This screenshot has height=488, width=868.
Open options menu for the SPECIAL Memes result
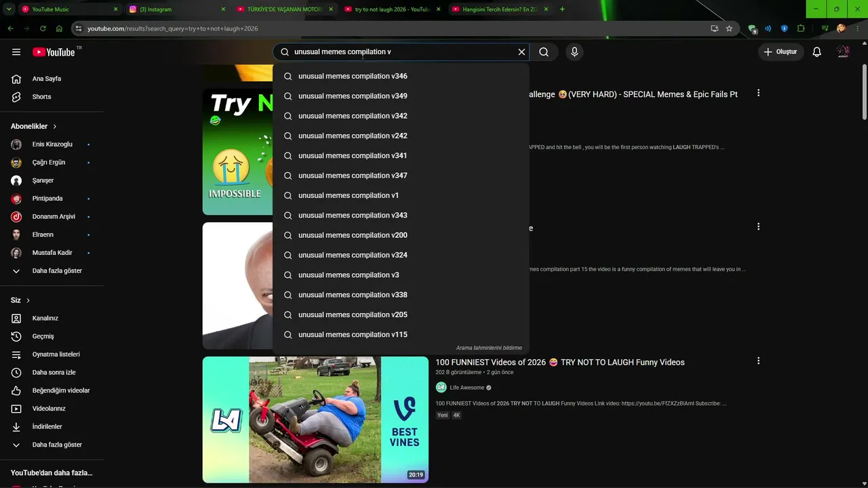point(758,93)
